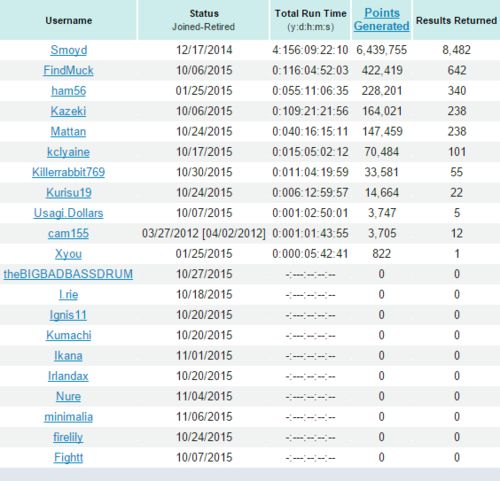Sort by Points Generated column header
500x481 pixels.
tap(382, 19)
